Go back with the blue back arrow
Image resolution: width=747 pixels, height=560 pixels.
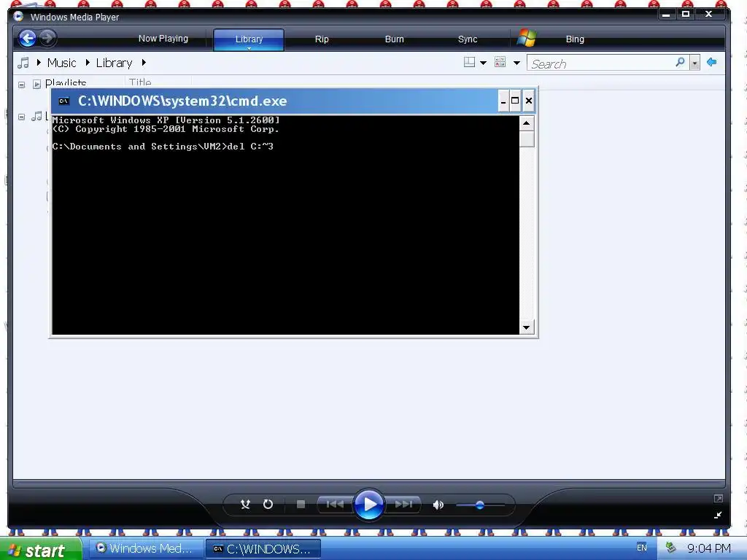coord(27,38)
